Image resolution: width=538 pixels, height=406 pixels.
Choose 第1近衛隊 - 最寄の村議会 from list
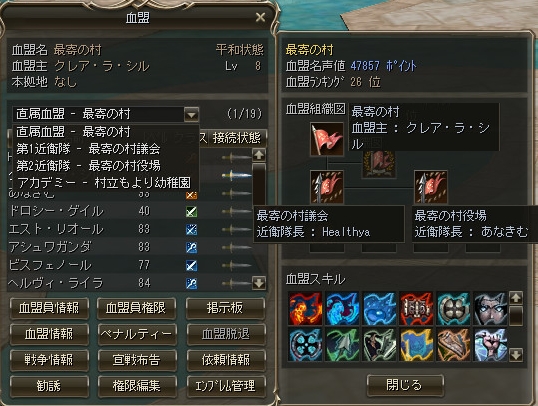(x=89, y=149)
